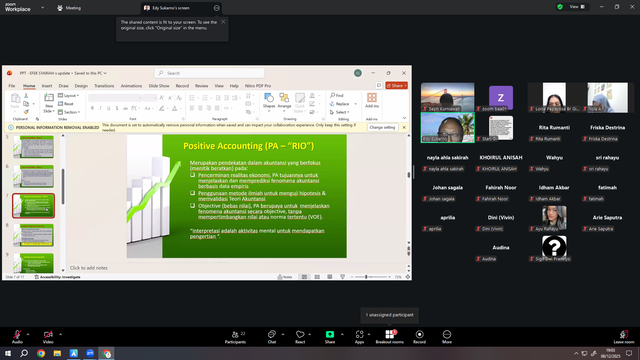Viewport: 640px width, 360px height.
Task: Expand the Audio options caret
Action: click(x=28, y=334)
